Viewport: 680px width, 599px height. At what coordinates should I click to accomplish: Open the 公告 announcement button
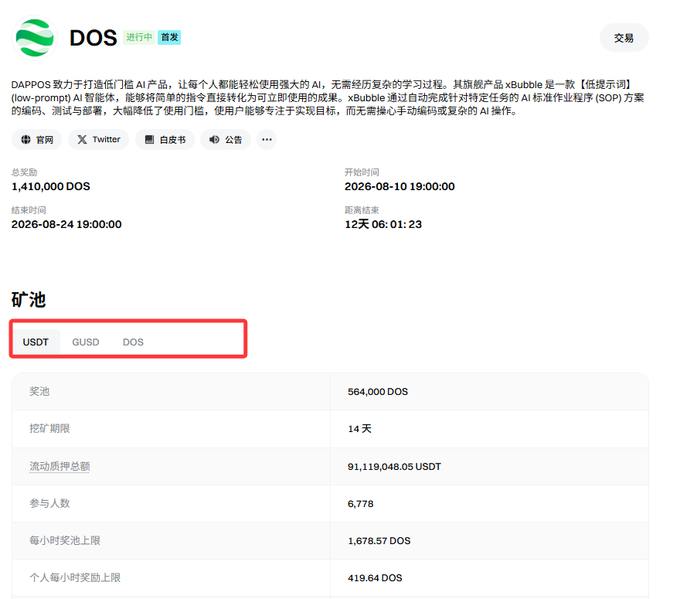226,140
